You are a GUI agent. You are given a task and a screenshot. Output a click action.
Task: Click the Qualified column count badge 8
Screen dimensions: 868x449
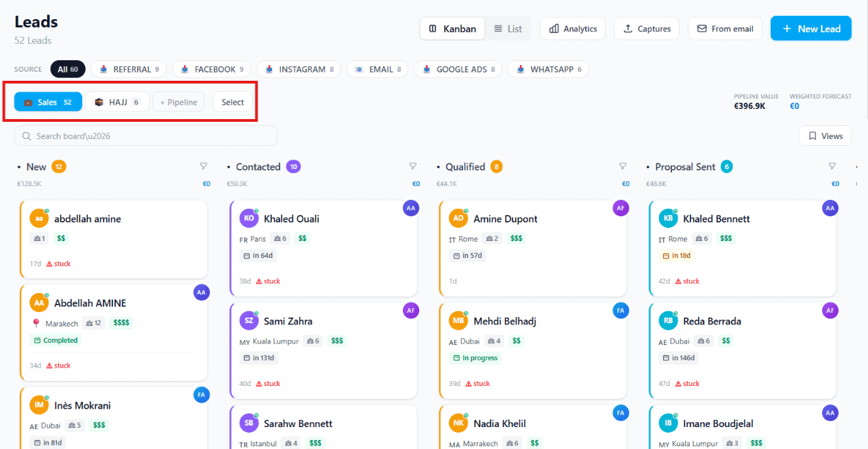pos(496,166)
